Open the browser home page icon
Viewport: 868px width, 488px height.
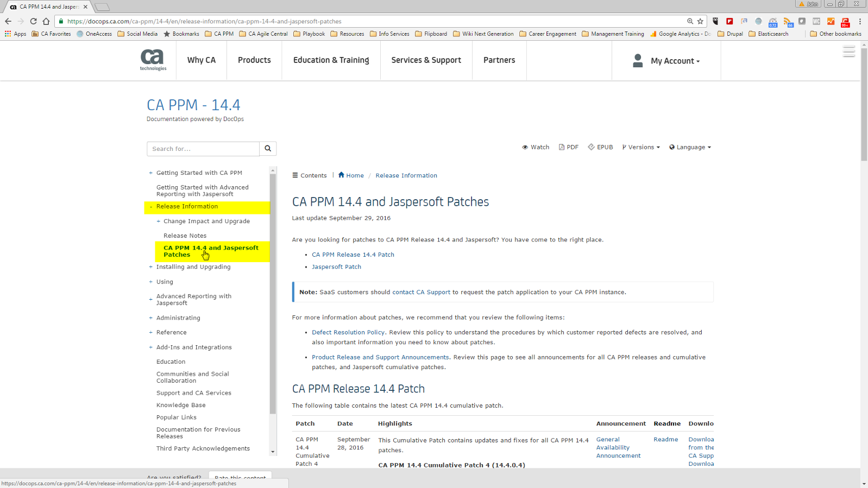[x=46, y=21]
